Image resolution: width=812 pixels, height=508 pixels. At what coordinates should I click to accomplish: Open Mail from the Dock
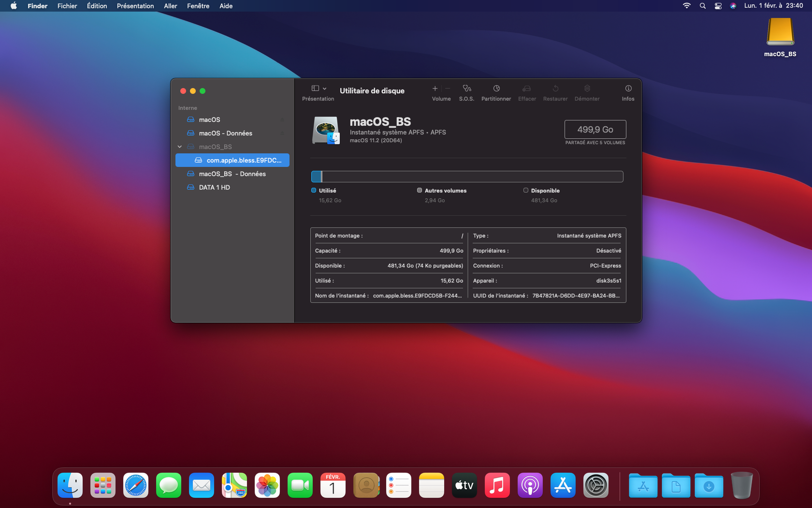tap(202, 485)
